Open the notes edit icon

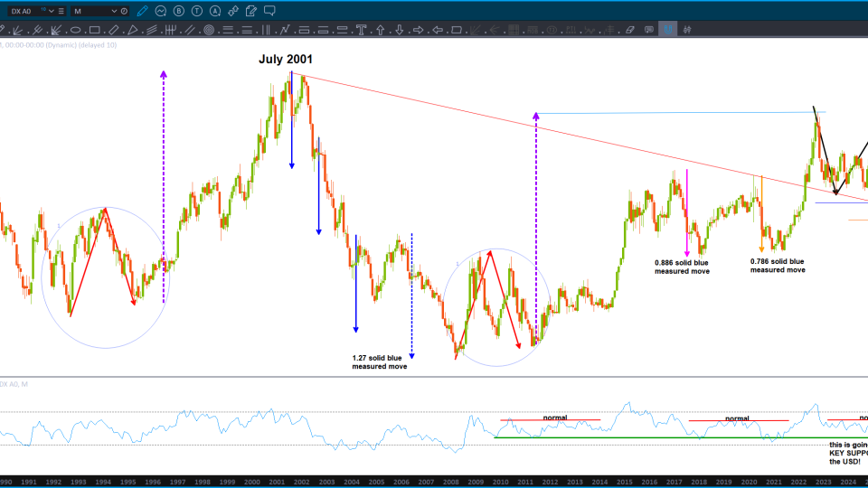coord(251,11)
